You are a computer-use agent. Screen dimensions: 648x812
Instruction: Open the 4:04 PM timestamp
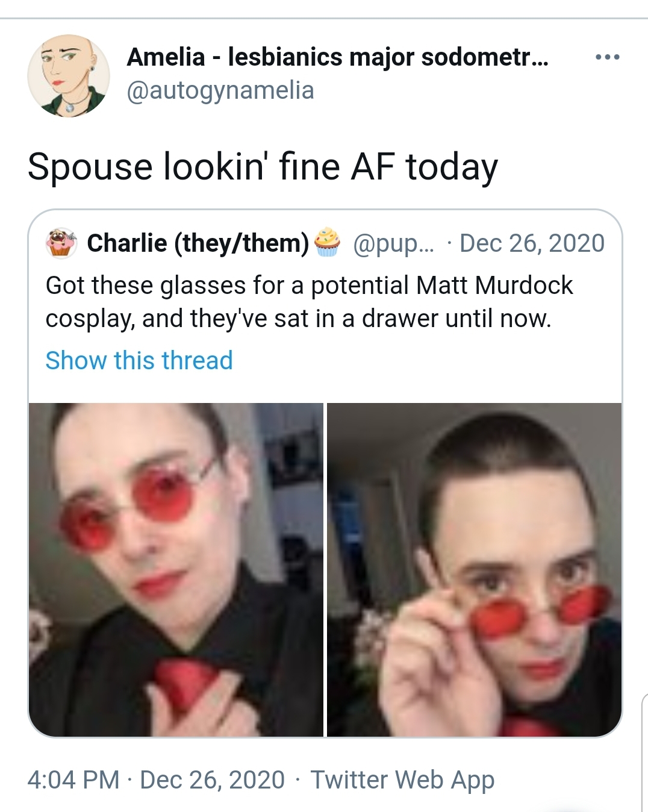tap(73, 779)
